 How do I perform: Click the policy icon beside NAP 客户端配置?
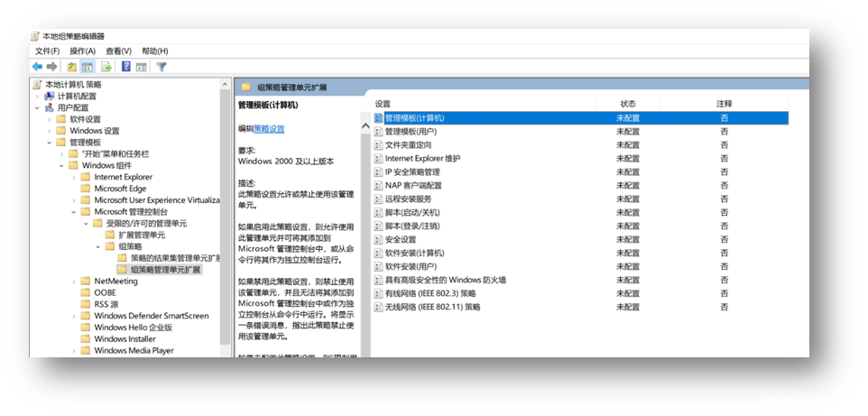tap(379, 186)
